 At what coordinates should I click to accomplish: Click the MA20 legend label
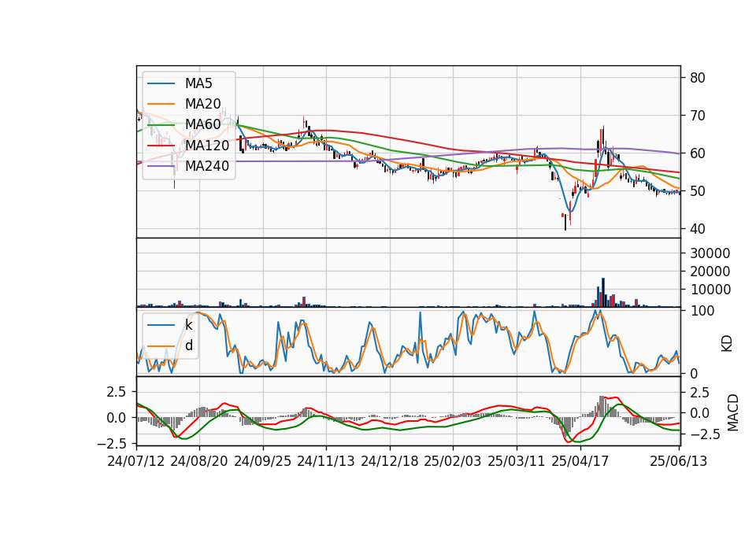[202, 104]
